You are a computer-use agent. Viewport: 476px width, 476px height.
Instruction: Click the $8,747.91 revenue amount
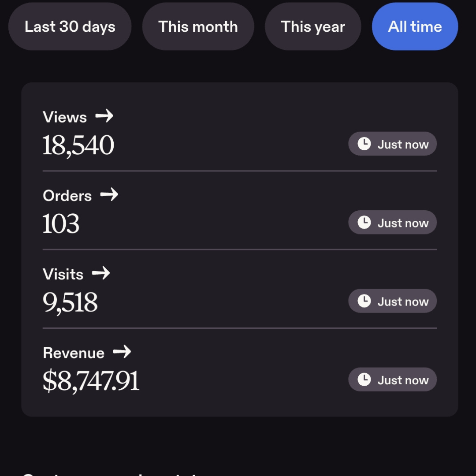point(91,381)
